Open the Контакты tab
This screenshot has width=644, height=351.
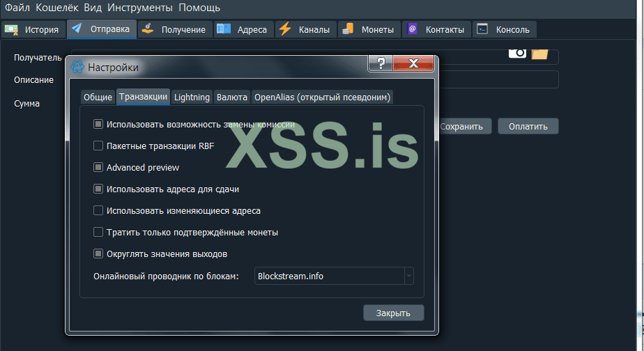tap(436, 29)
